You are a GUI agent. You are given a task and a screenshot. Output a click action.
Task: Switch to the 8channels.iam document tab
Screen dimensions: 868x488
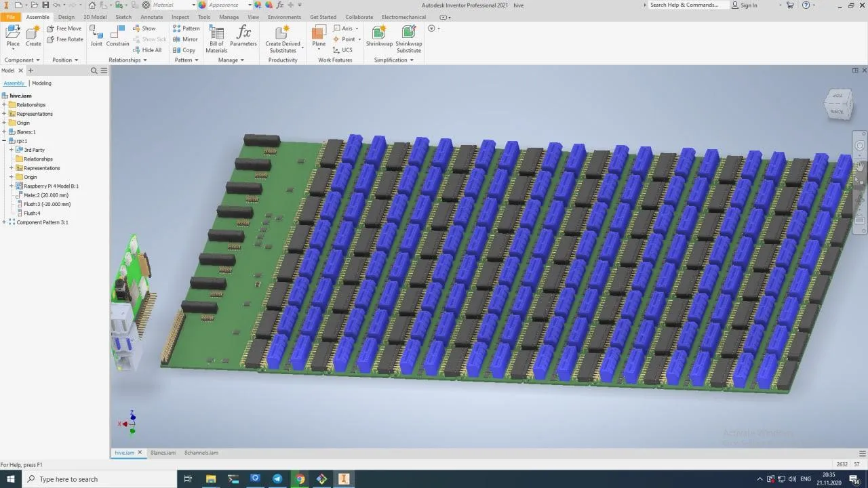tap(201, 453)
